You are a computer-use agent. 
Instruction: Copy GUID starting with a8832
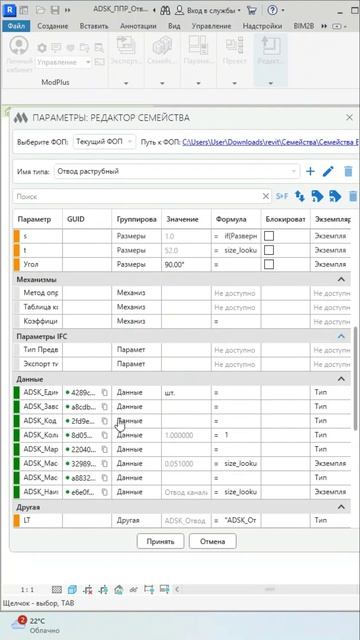pyautogui.click(x=104, y=478)
